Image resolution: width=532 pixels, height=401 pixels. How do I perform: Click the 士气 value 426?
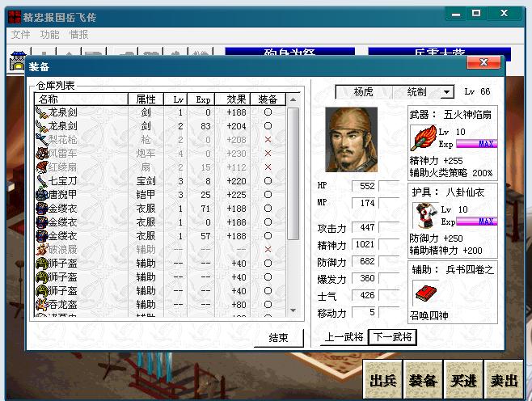click(x=365, y=295)
